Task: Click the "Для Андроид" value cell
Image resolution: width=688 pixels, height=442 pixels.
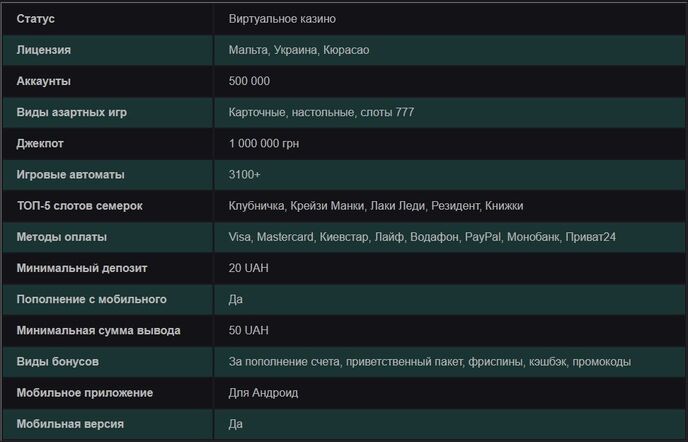Action: 262,392
